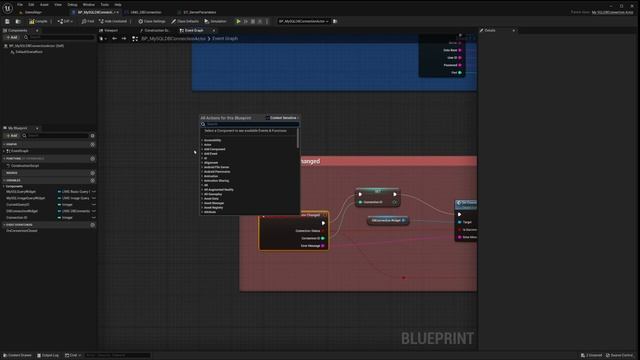The width and height of the screenshot is (640, 360).
Task: Select the ConstructionScript function
Action: point(24,166)
